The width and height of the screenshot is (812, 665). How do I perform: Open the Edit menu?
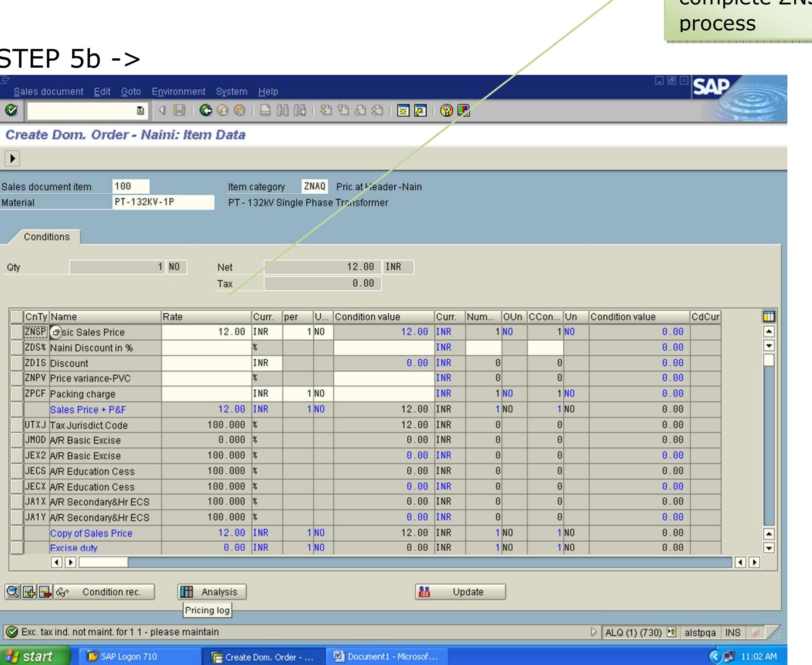(x=102, y=91)
